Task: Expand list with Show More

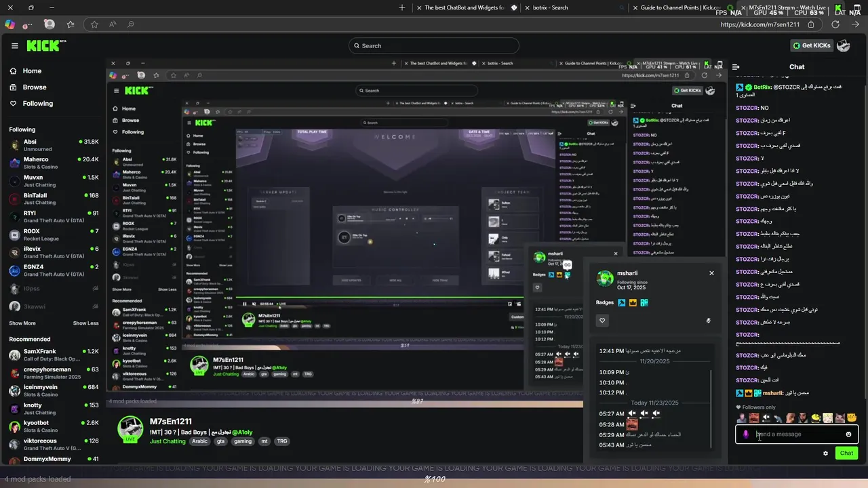Action: pyautogui.click(x=22, y=323)
